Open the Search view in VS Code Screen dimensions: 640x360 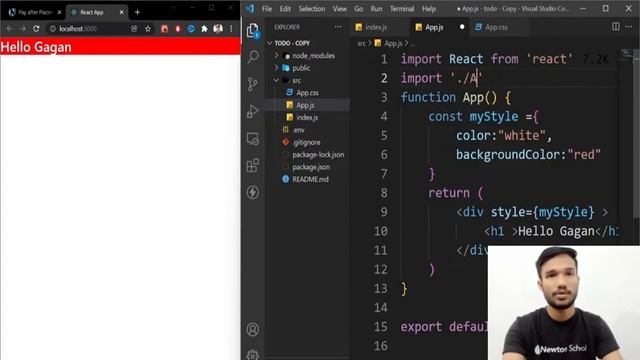pos(253,57)
